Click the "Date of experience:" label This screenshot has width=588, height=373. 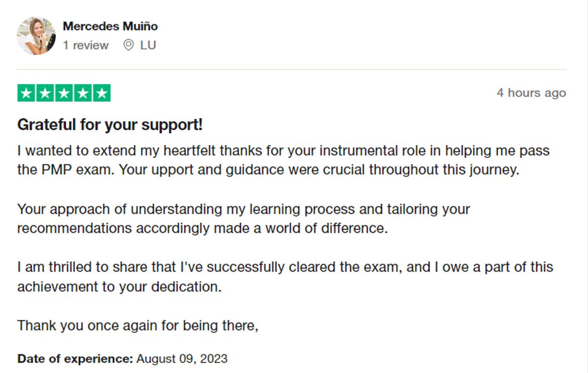pyautogui.click(x=75, y=359)
